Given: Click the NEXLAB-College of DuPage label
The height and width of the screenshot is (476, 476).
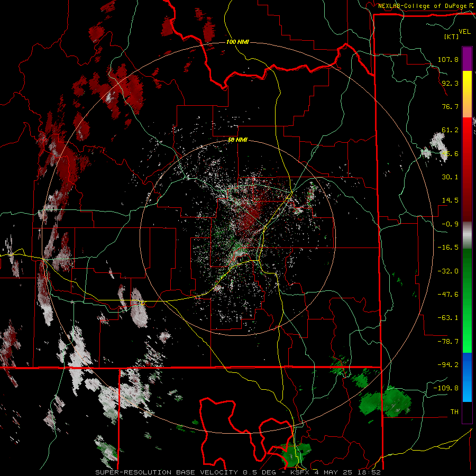Looking at the screenshot, I should 422,6.
